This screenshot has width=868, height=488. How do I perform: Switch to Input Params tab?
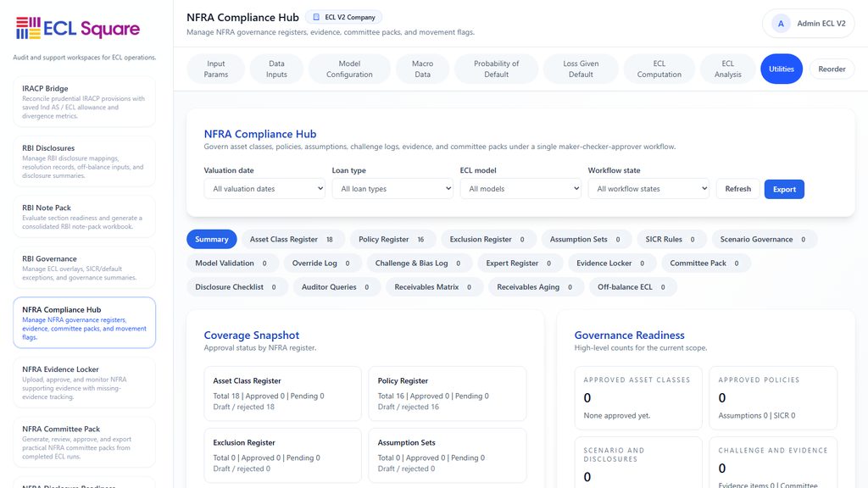[216, 69]
